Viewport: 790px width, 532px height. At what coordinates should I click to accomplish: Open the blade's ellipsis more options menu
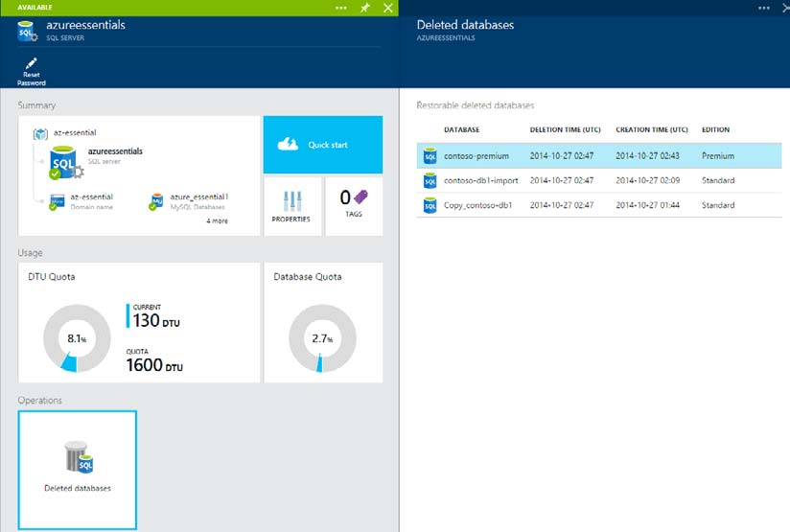341,8
